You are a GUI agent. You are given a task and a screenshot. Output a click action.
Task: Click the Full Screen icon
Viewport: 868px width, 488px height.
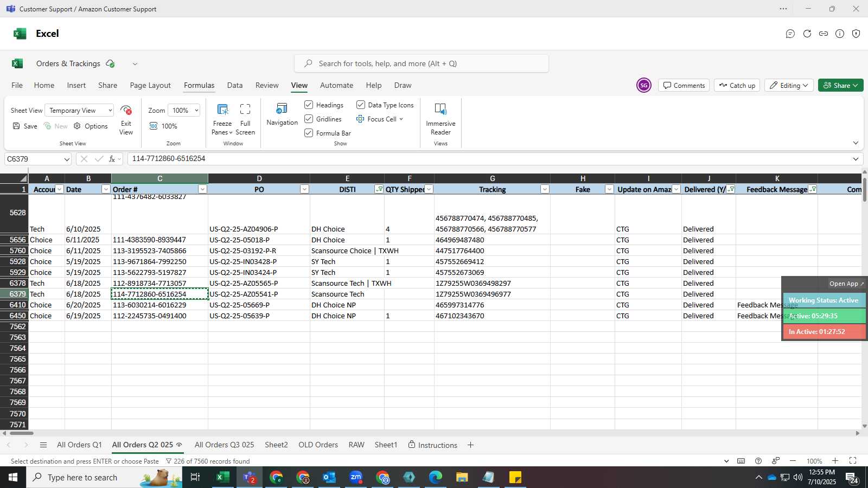coord(245,110)
